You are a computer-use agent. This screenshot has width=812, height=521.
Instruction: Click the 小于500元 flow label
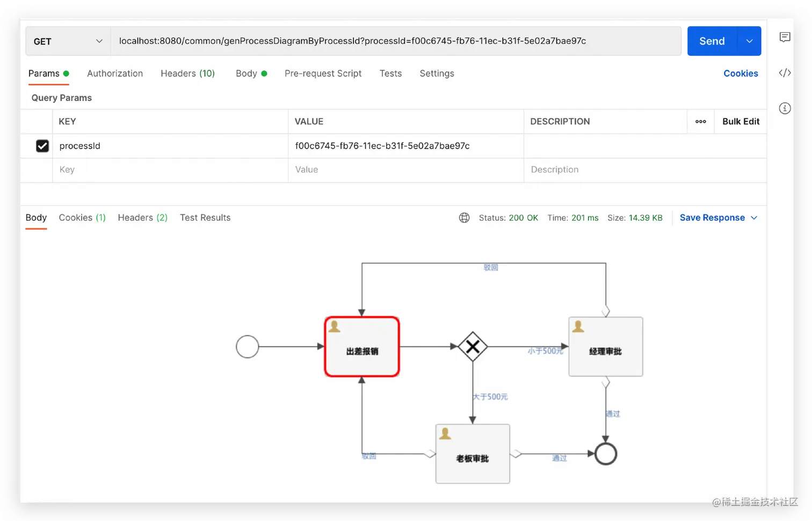tap(545, 351)
